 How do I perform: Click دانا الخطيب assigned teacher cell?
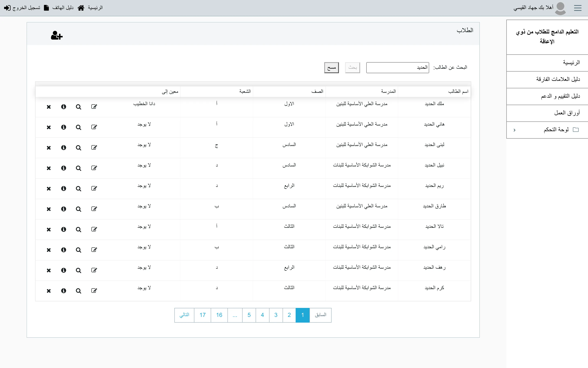pos(144,104)
